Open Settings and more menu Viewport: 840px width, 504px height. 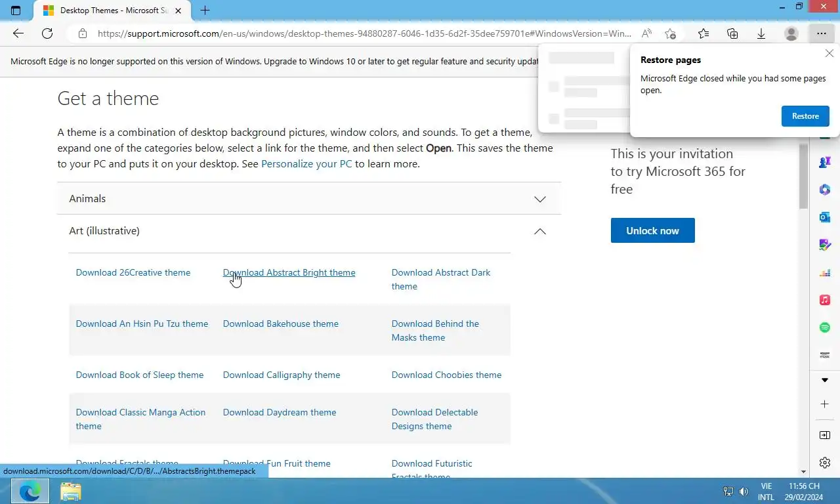pyautogui.click(x=822, y=33)
